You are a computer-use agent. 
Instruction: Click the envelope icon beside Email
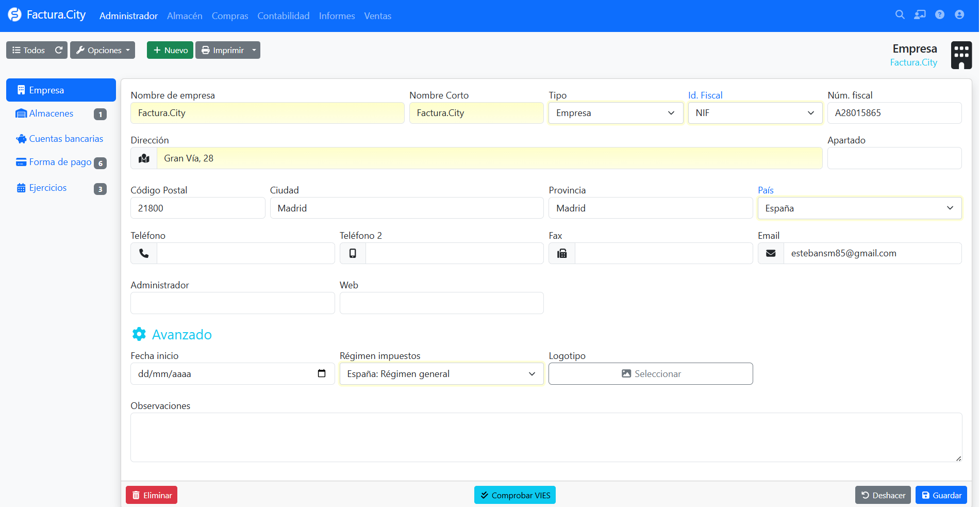click(x=771, y=253)
